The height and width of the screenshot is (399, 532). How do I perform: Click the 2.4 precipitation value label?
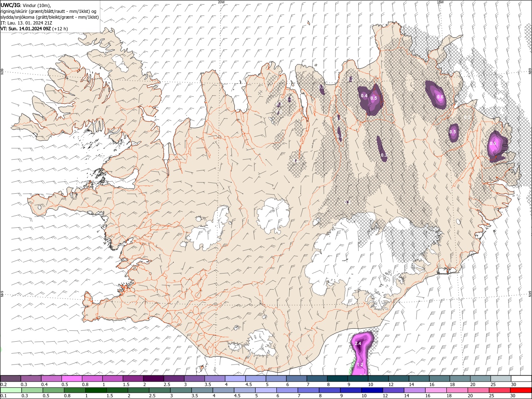[357, 344]
